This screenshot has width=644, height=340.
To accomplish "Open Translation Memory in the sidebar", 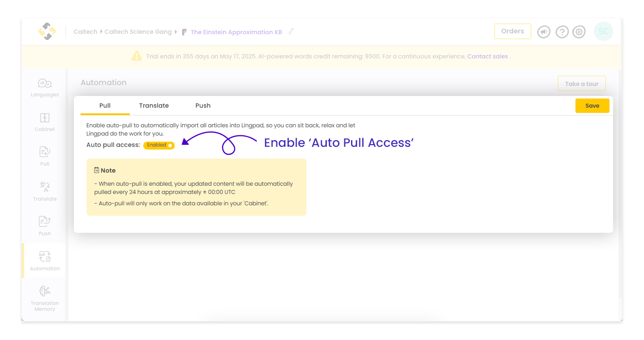I will 45,299.
